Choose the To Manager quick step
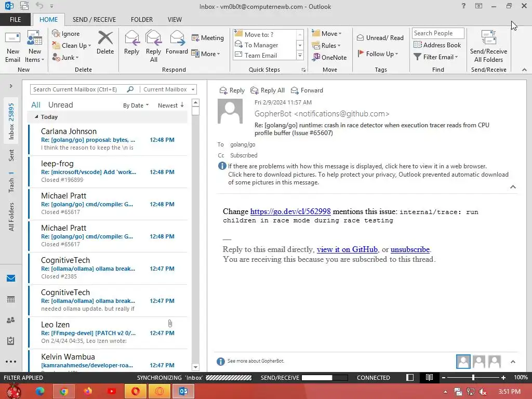Image resolution: width=532 pixels, height=399 pixels. 264,45
